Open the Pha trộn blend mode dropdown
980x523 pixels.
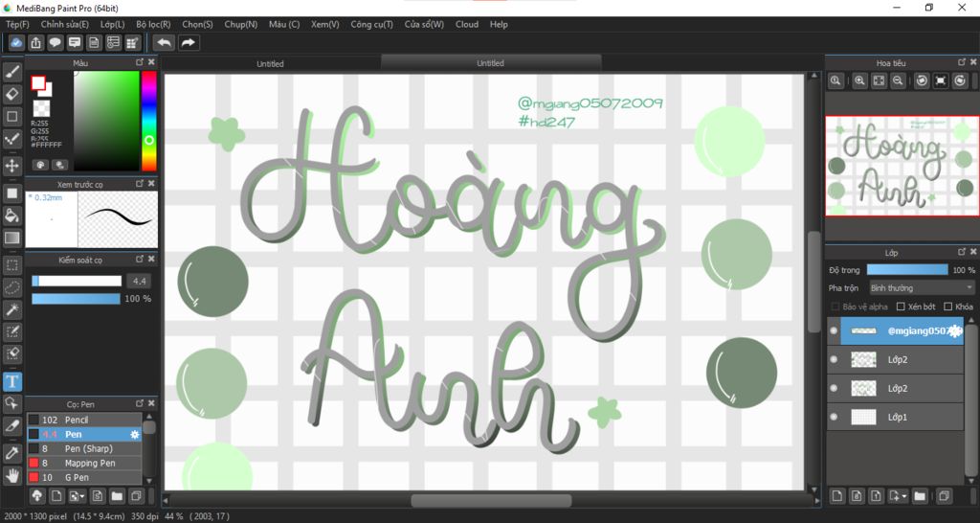pyautogui.click(x=922, y=287)
